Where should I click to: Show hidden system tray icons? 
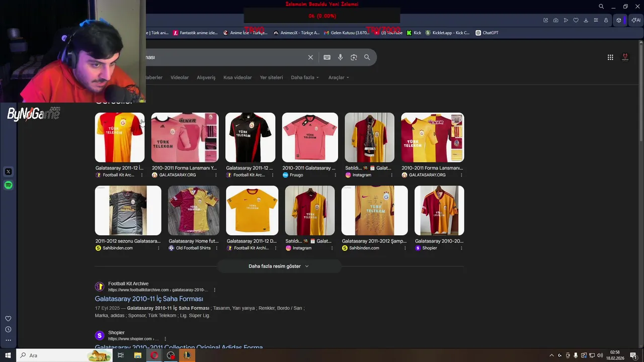[551, 355]
